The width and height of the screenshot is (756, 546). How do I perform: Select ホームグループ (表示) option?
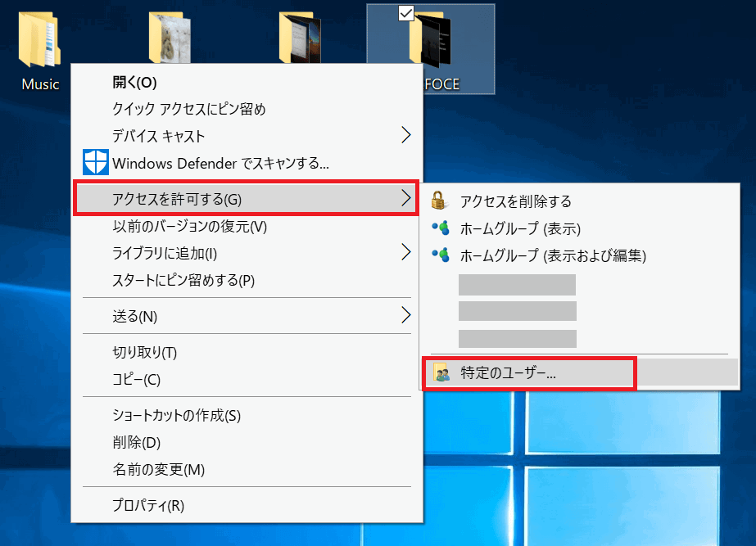point(580,228)
